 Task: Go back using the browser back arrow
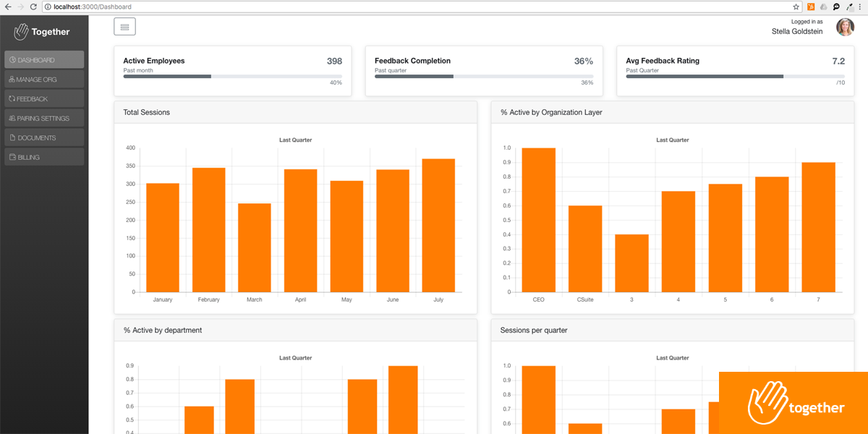7,7
